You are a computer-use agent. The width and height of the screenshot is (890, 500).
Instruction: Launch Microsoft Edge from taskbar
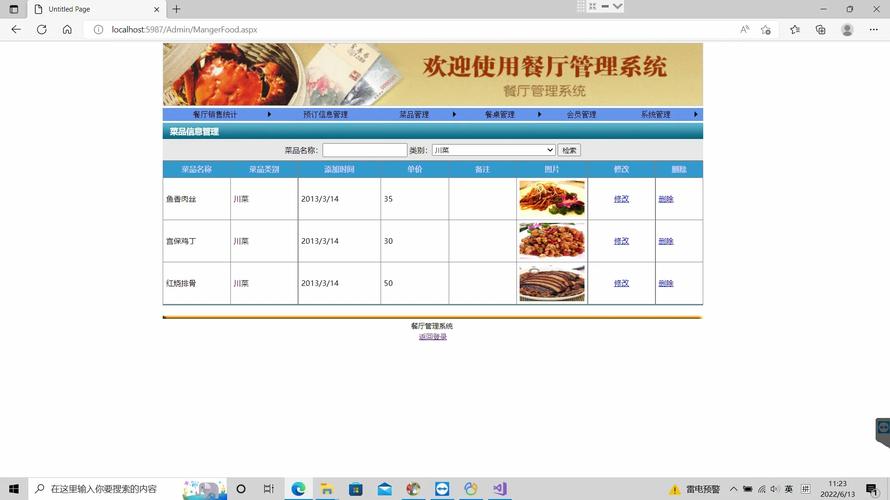coord(298,489)
